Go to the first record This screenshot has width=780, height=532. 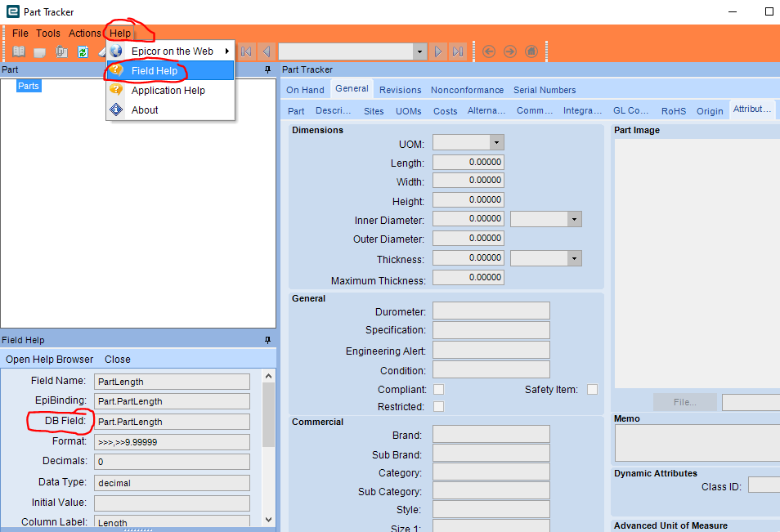coord(246,51)
